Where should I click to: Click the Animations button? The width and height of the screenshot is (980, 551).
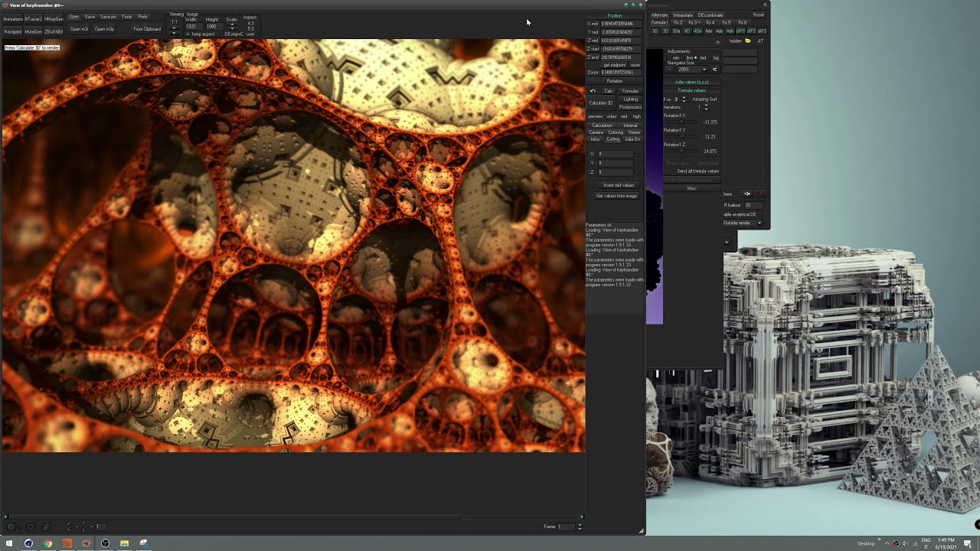pyautogui.click(x=13, y=19)
